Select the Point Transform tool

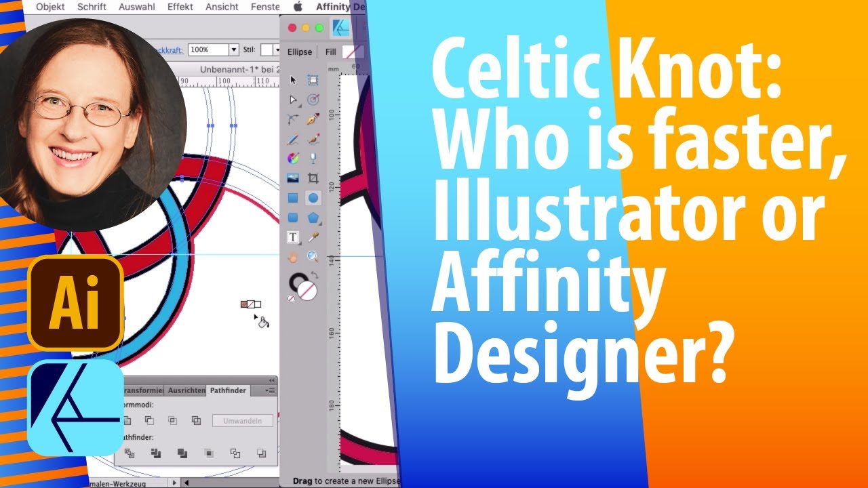pyautogui.click(x=313, y=100)
